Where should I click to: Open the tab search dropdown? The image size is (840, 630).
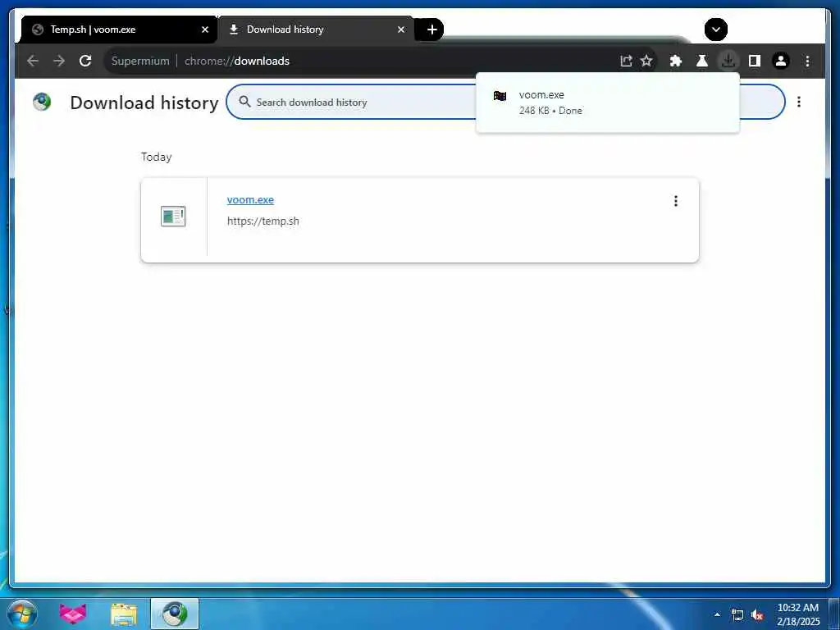715,30
